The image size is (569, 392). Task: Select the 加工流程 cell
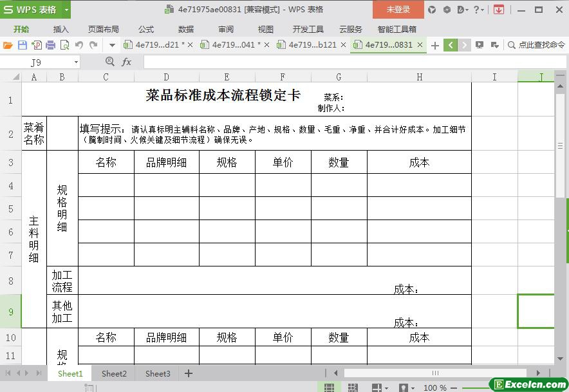[62, 281]
